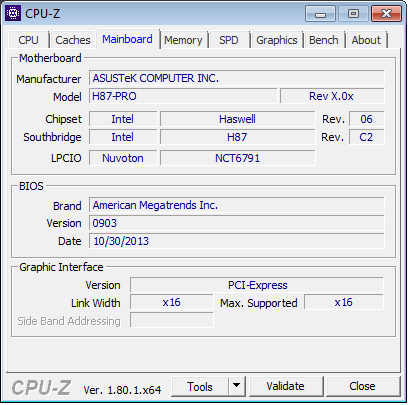This screenshot has width=408, height=405.
Task: Click the empty Side Band Addressing field
Action: click(172, 320)
